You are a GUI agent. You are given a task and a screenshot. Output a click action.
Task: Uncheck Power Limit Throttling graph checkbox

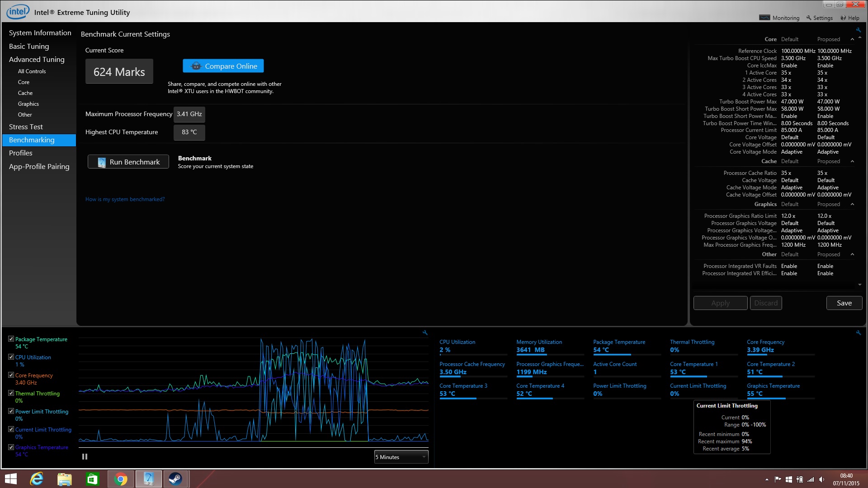click(11, 411)
